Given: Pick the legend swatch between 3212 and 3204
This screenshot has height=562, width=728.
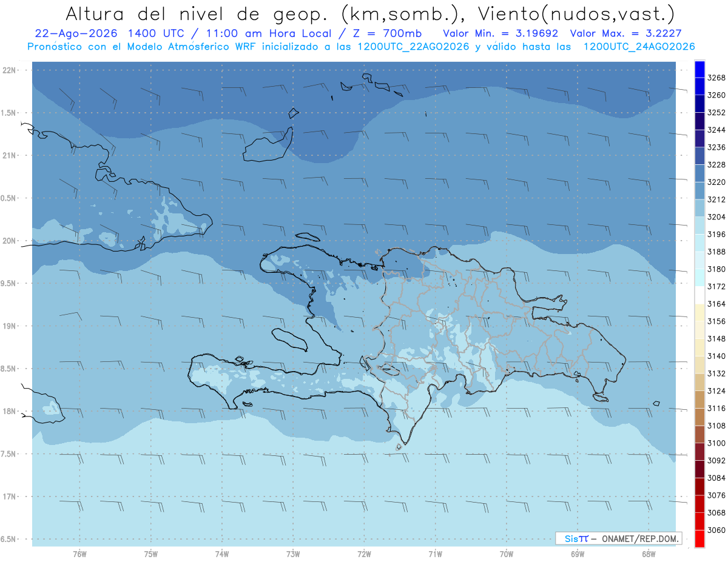Looking at the screenshot, I should click(699, 208).
